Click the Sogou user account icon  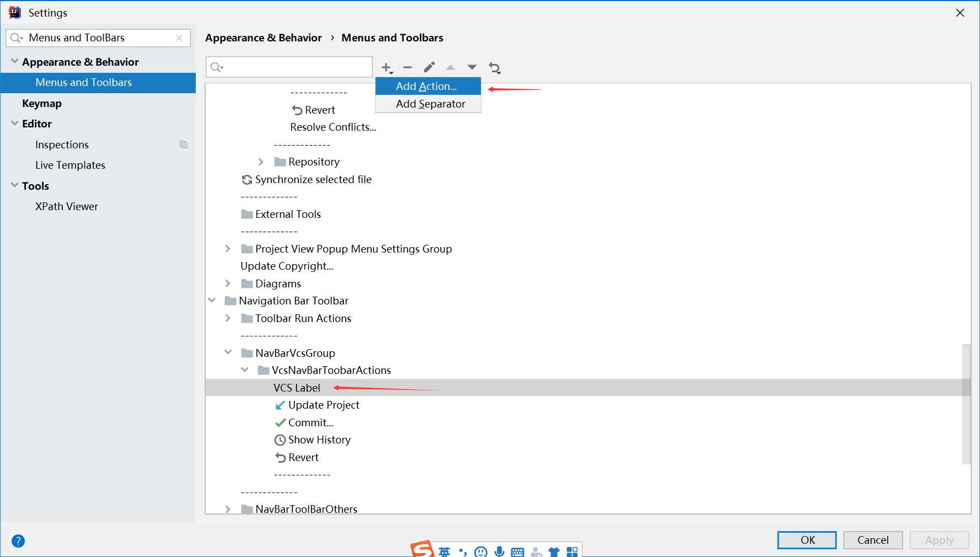(x=536, y=551)
